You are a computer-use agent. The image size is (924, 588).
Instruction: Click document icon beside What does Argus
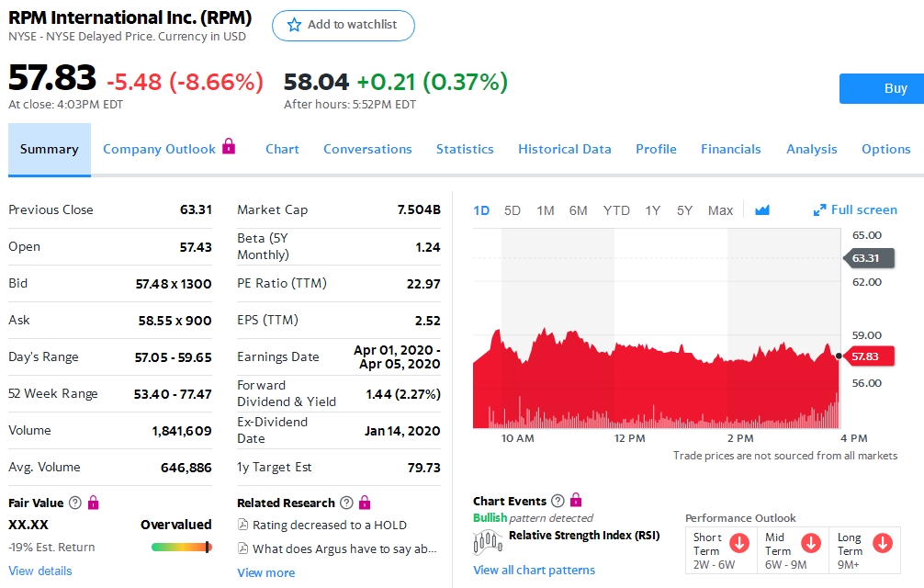(x=242, y=548)
